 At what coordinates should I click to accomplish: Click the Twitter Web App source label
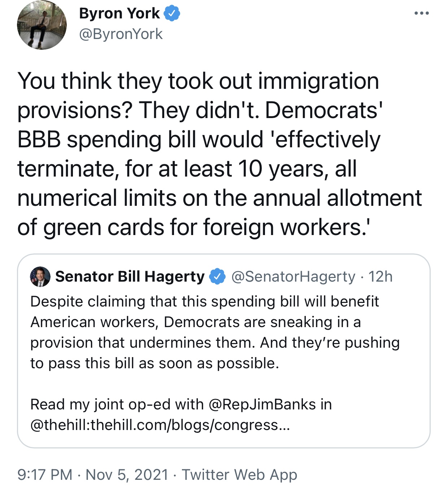coord(239,474)
